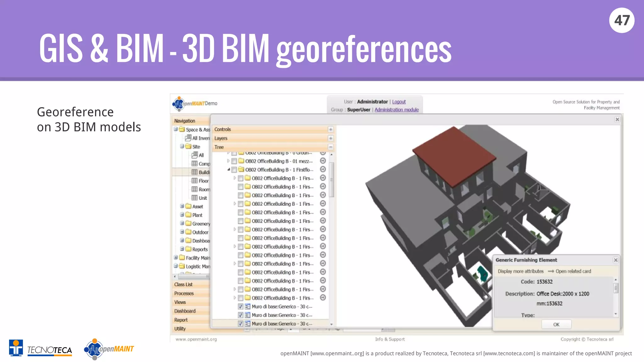The image size is (644, 362).
Task: Open the Report accordion section
Action: (191, 320)
